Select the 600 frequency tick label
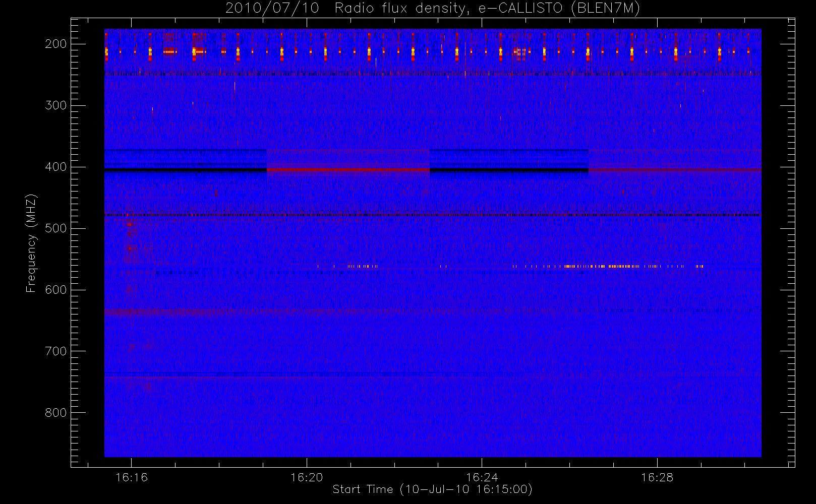 [x=56, y=290]
